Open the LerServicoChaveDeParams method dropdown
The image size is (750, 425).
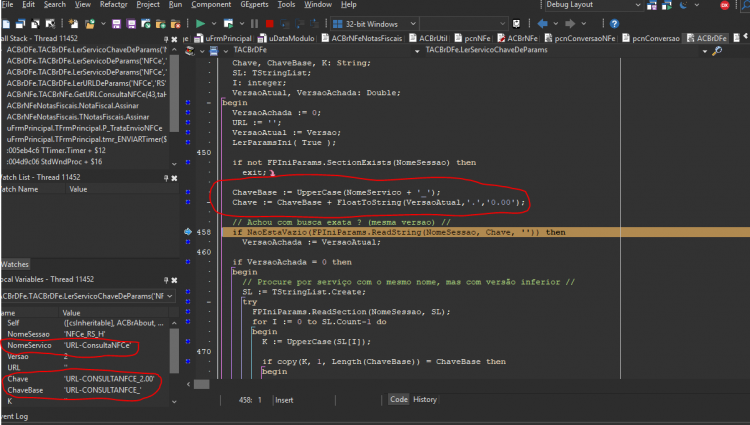coord(705,51)
